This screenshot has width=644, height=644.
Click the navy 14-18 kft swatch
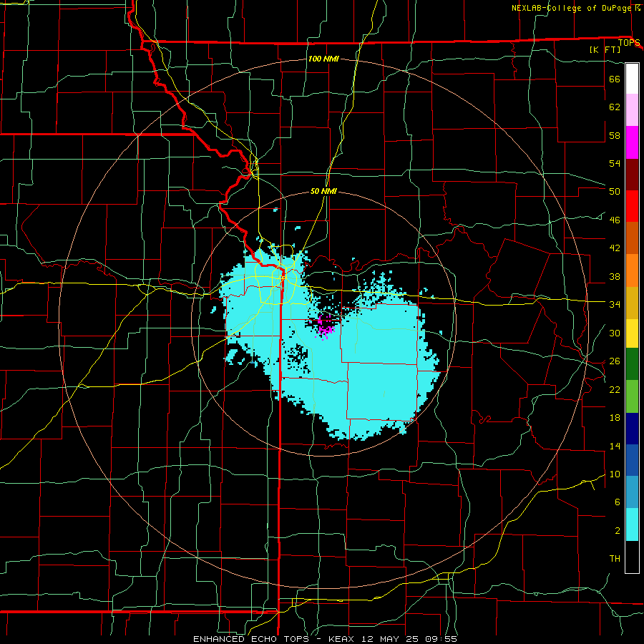632,429
